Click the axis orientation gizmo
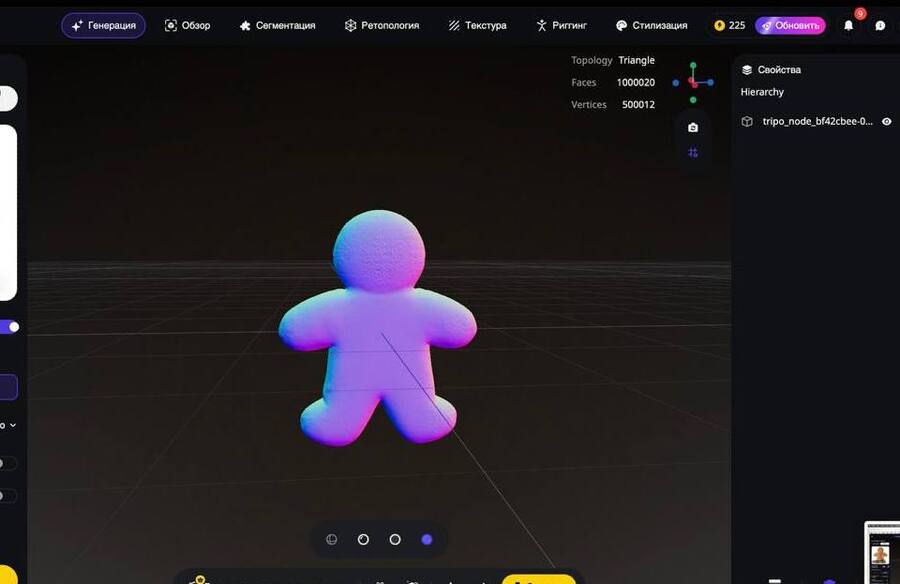This screenshot has height=584, width=900. click(693, 83)
